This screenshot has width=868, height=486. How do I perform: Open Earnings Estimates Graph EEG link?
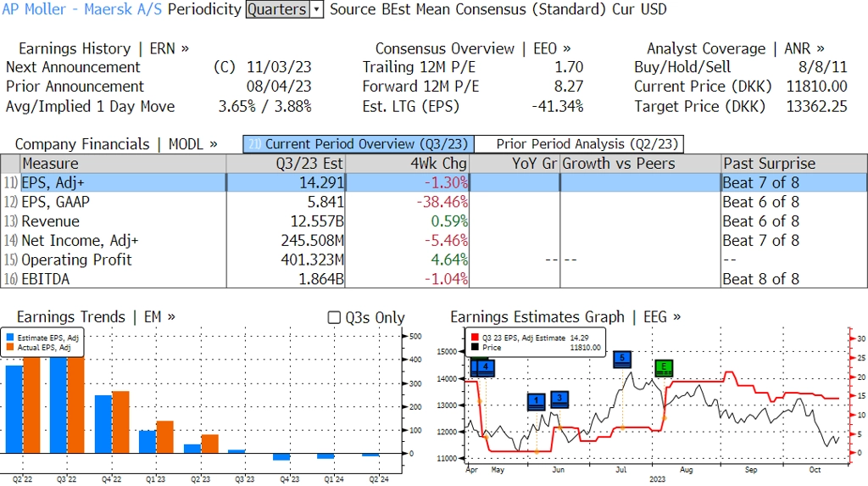[x=565, y=317]
